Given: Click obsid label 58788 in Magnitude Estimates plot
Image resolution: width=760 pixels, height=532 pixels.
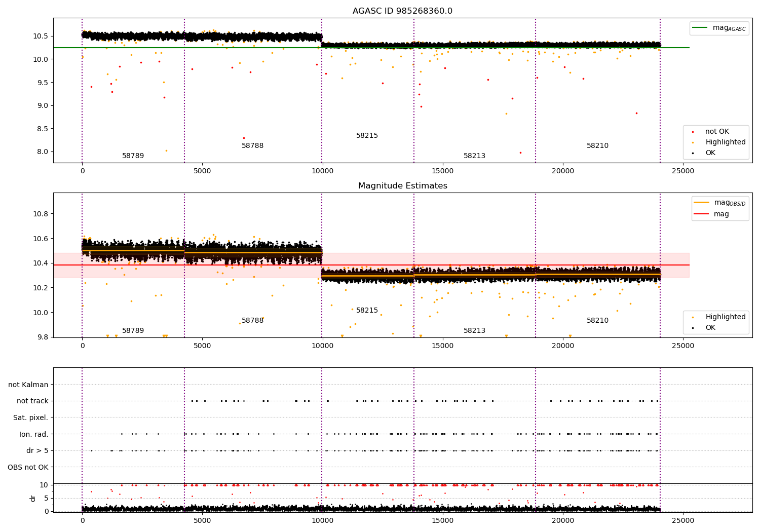Looking at the screenshot, I should coord(253,321).
